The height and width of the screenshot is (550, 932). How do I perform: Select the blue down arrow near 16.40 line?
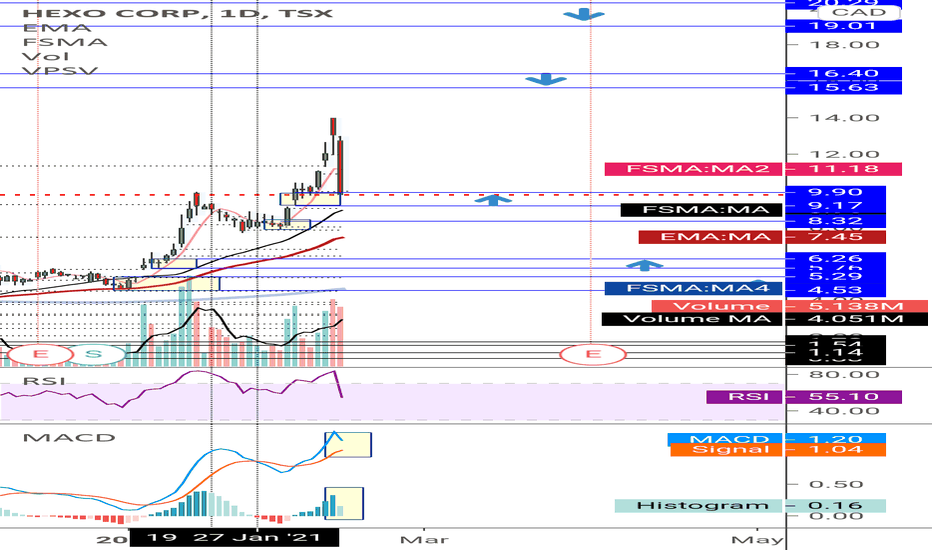point(546,80)
